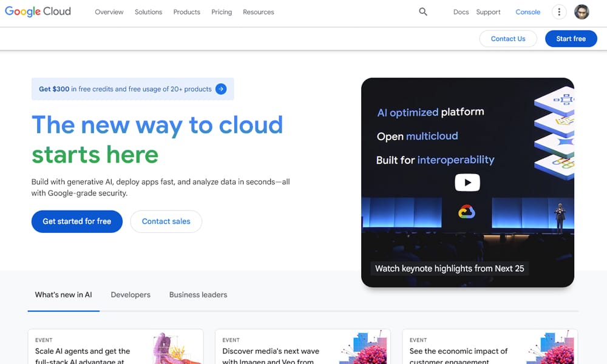The width and height of the screenshot is (607, 364).
Task: Open the Console link
Action: (x=527, y=12)
